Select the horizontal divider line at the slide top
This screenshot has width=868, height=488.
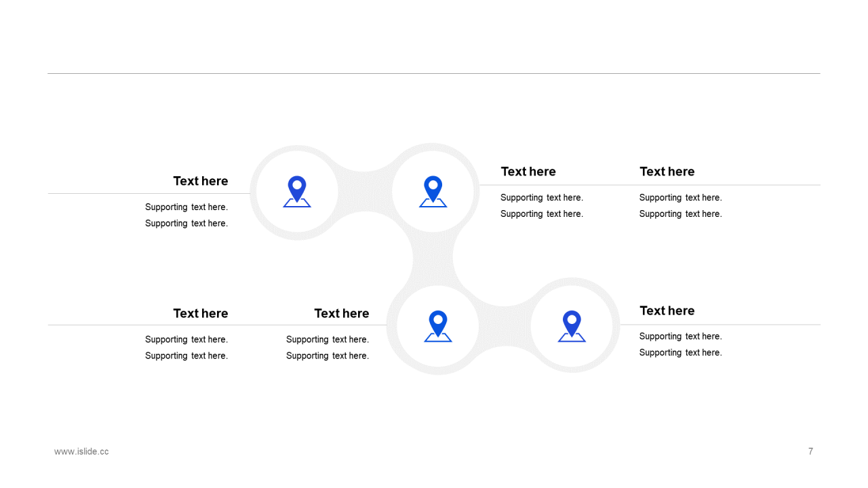click(x=434, y=73)
